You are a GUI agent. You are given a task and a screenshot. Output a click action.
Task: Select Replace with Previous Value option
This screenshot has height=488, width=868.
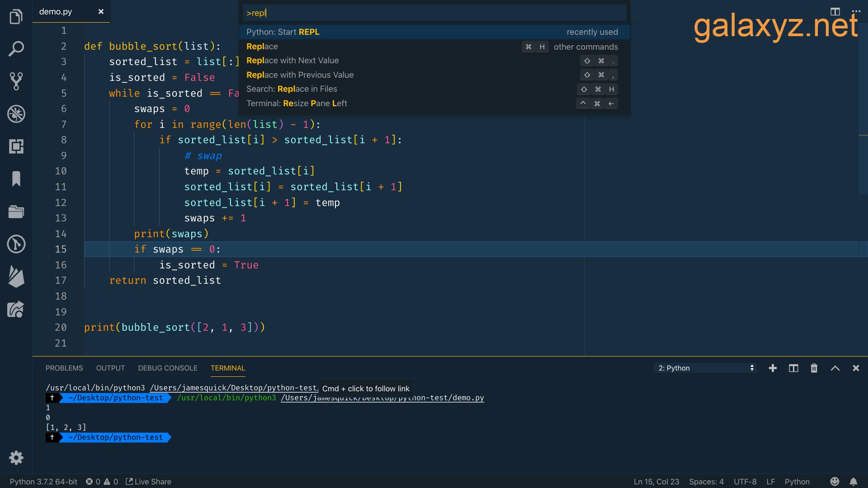(x=301, y=75)
